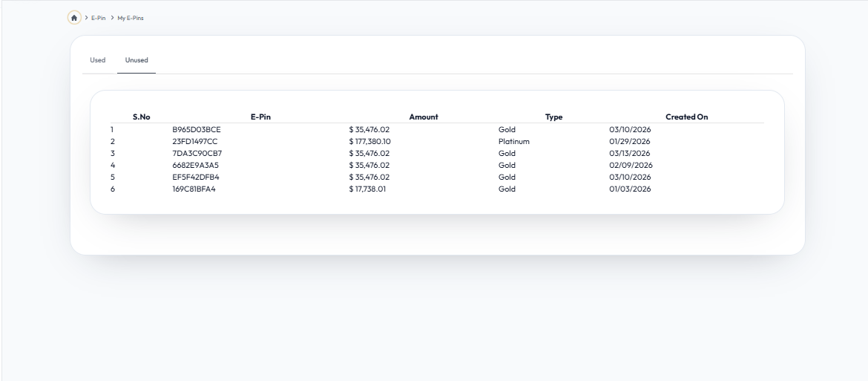Click the amount $ 17,738.01
868x381 pixels.
point(367,189)
